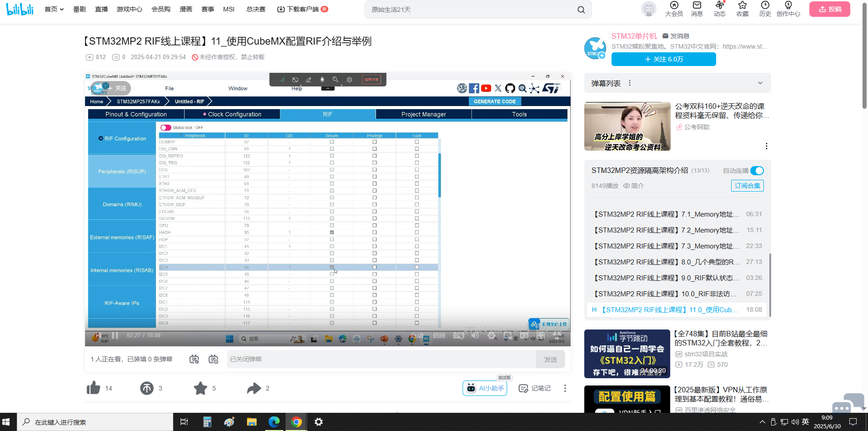The height and width of the screenshot is (431, 868).
Task: Expand the 弹幕列表 chevron
Action: [760, 83]
